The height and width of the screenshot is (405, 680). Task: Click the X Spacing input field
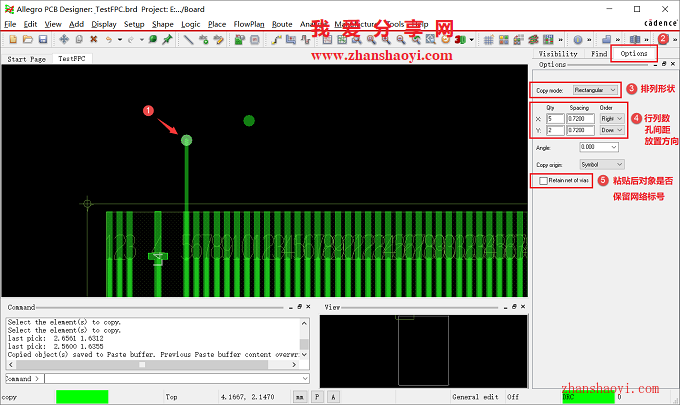coord(580,118)
